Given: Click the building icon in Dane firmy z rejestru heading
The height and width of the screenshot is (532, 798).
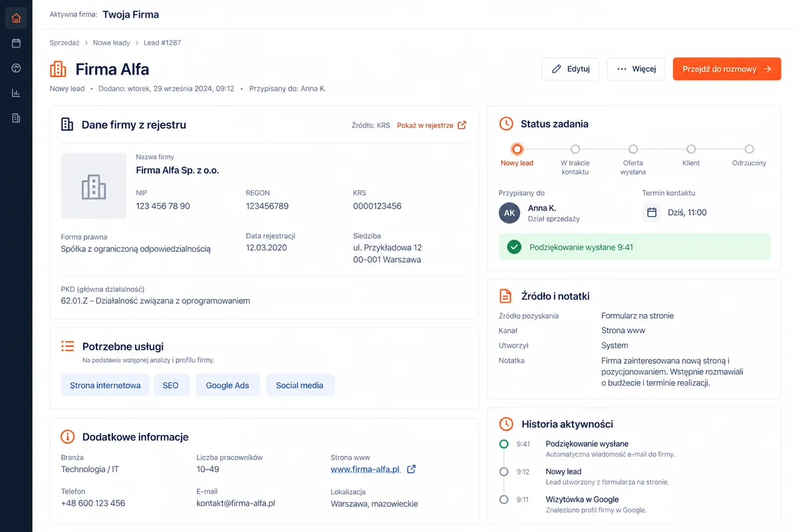Looking at the screenshot, I should [67, 124].
